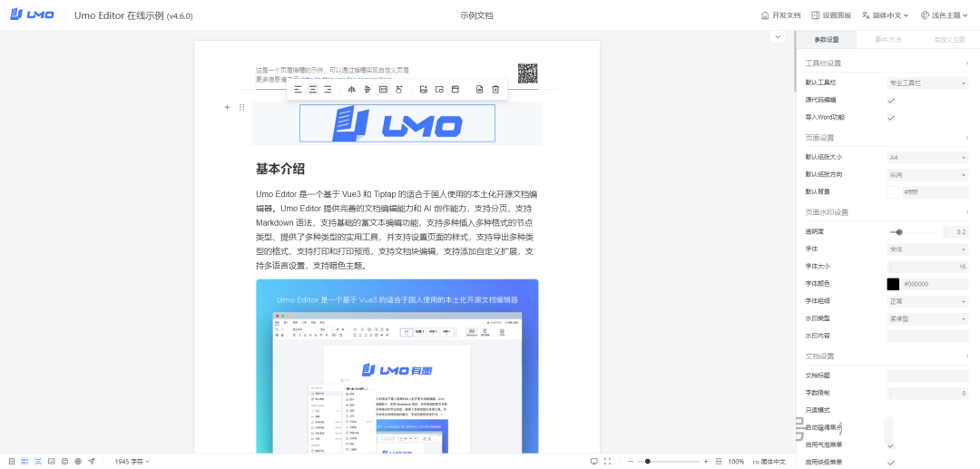Click the plus icon beside the logo block
This screenshot has width=980, height=469.
pyautogui.click(x=228, y=107)
